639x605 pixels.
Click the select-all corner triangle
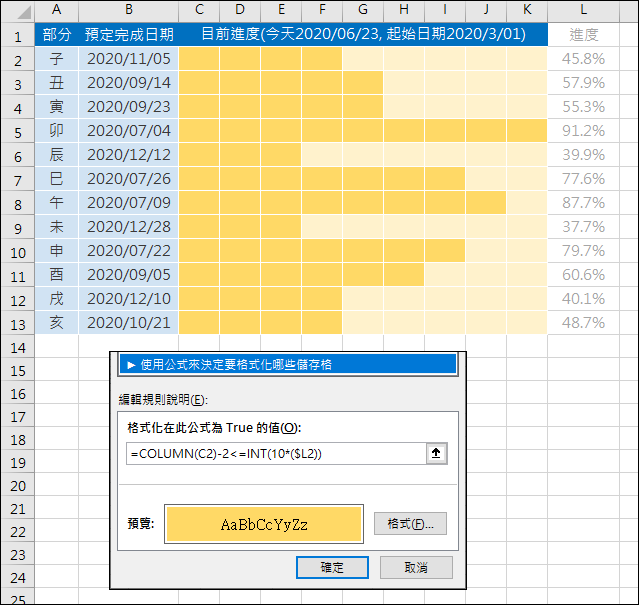click(x=24, y=12)
